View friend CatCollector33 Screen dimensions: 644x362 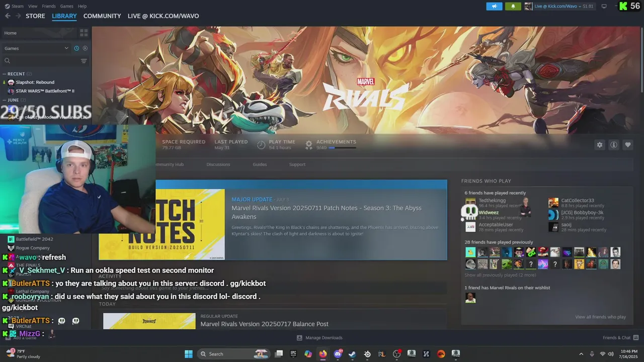[x=578, y=201]
